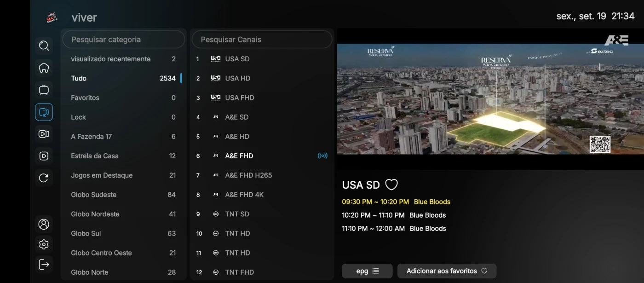Play channel 4 A&E SD

click(x=262, y=117)
